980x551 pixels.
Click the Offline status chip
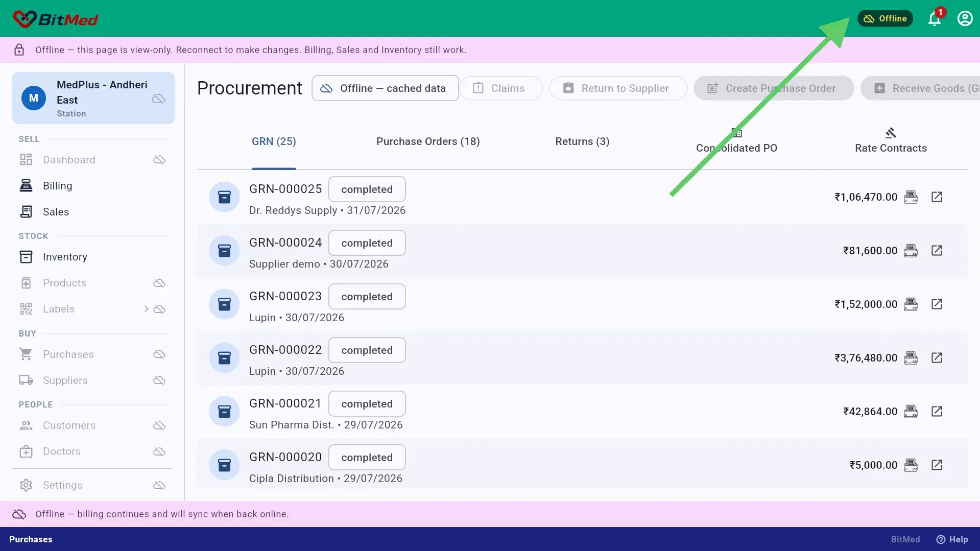[x=885, y=18]
